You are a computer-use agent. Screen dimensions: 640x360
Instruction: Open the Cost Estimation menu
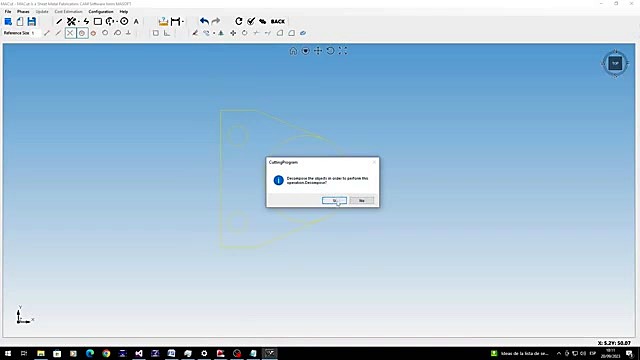pos(69,12)
